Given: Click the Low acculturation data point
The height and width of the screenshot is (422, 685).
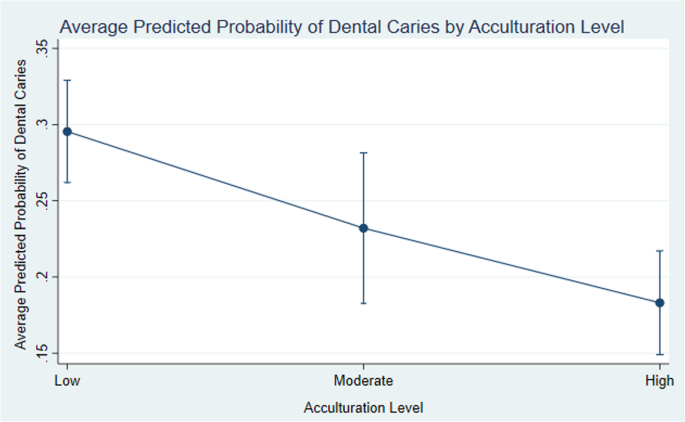Looking at the screenshot, I should 68,131.
